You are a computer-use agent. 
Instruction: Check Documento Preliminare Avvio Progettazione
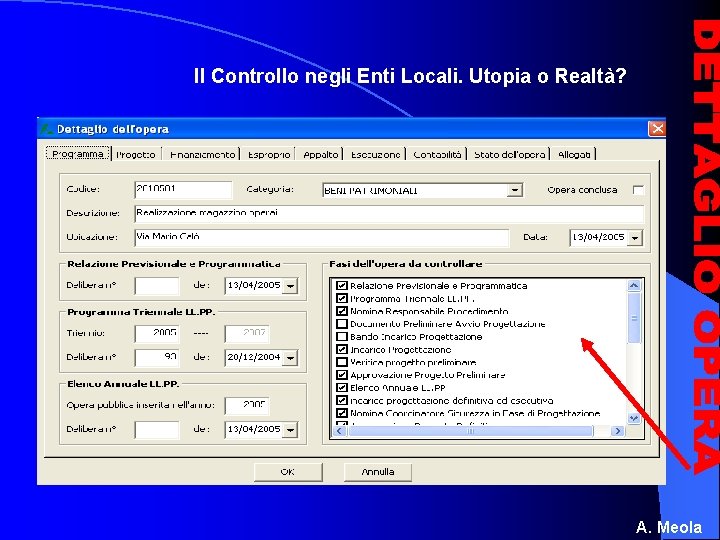click(342, 324)
